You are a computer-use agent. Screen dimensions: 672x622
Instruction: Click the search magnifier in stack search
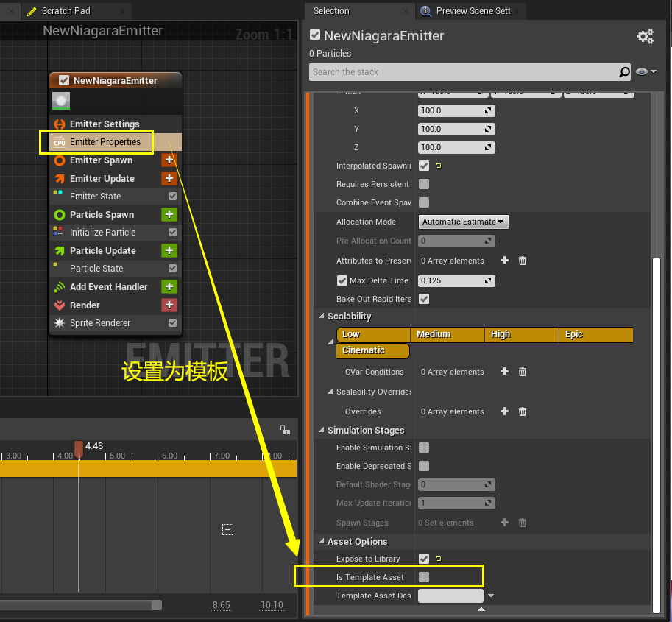pos(624,72)
